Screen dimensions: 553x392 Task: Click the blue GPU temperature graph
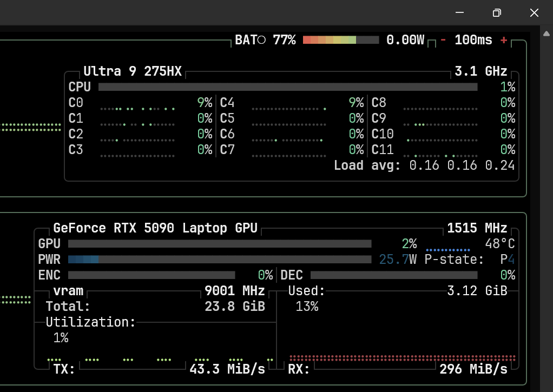[x=448, y=250]
